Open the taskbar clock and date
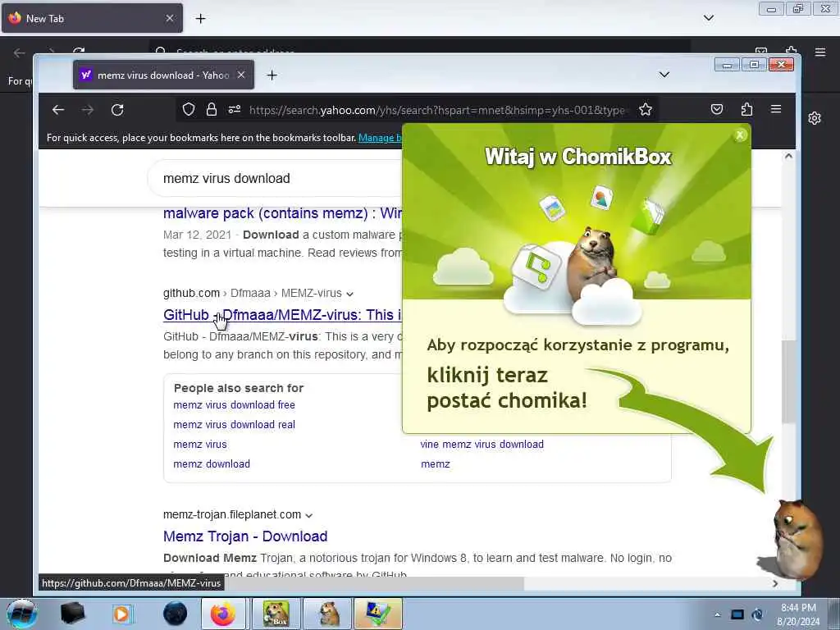 click(798, 614)
